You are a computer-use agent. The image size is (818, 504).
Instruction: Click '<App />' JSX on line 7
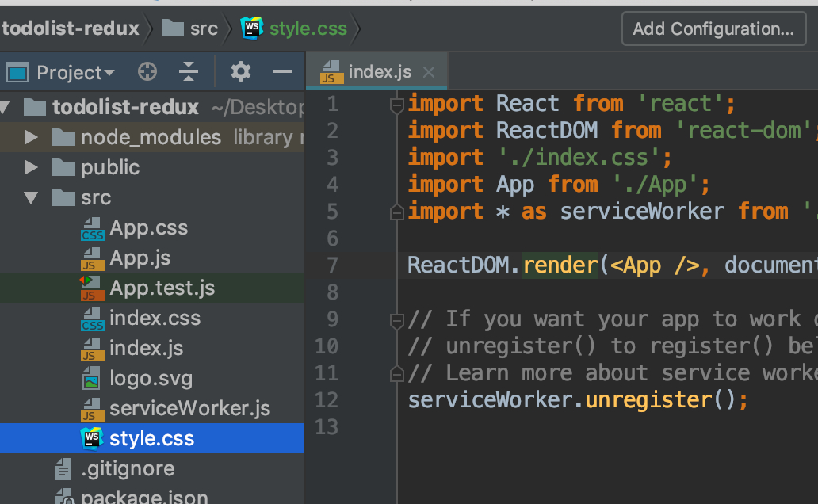pyautogui.click(x=655, y=265)
